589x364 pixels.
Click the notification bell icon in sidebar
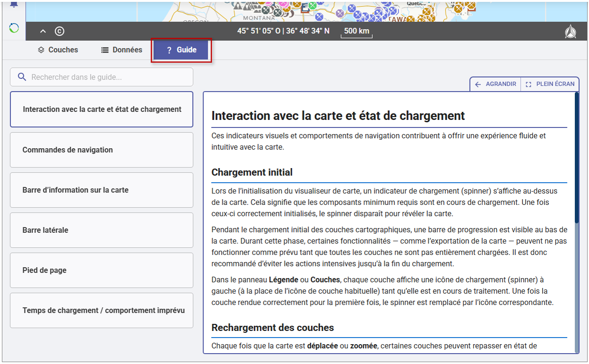(x=14, y=4)
